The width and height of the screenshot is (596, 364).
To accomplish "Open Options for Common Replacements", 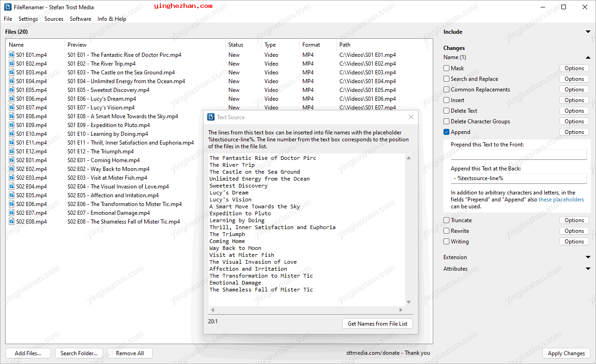I will point(574,90).
